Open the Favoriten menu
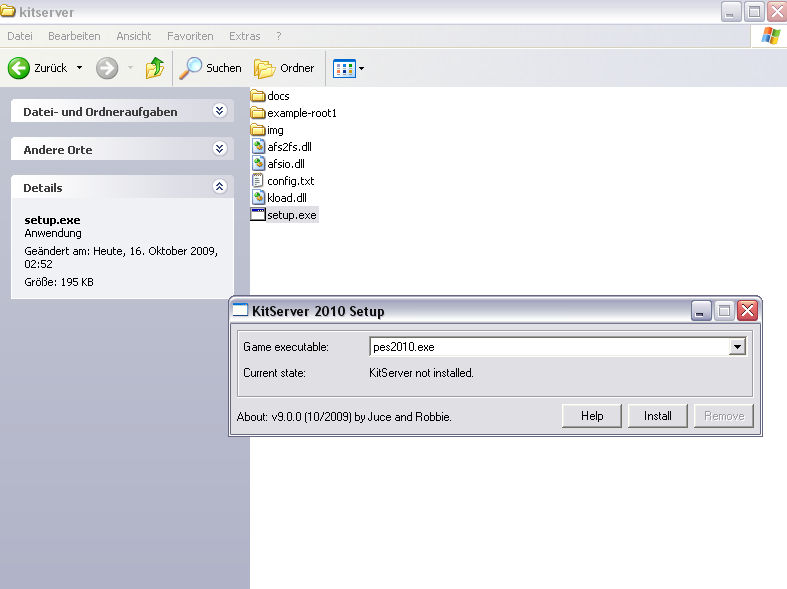 (190, 36)
